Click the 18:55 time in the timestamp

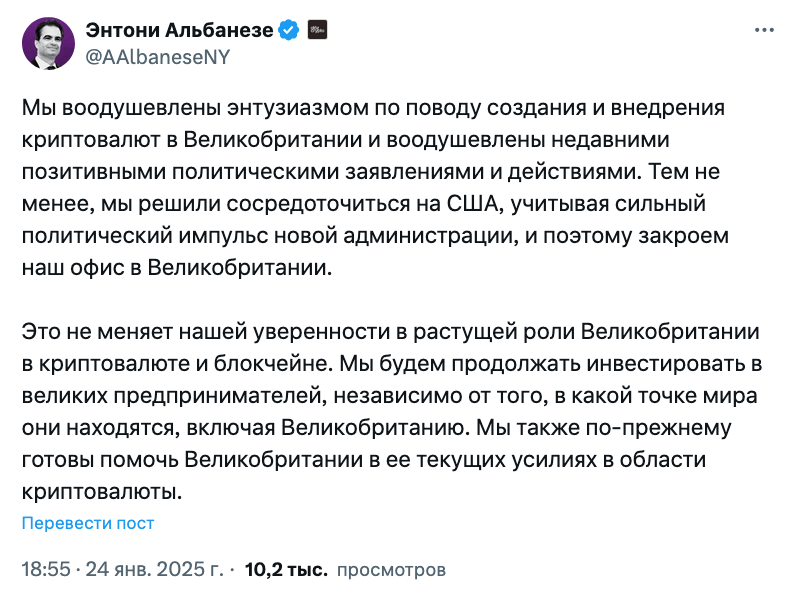pyautogui.click(x=46, y=569)
